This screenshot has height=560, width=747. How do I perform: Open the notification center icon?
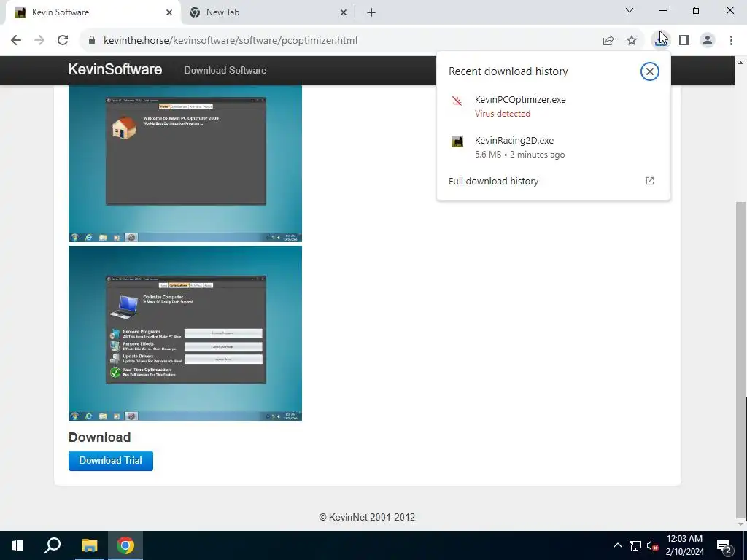[724, 545]
